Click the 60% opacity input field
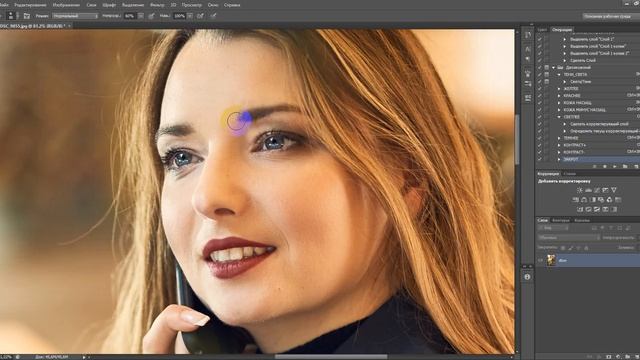Image resolution: width=640 pixels, height=360 pixels. 130,16
